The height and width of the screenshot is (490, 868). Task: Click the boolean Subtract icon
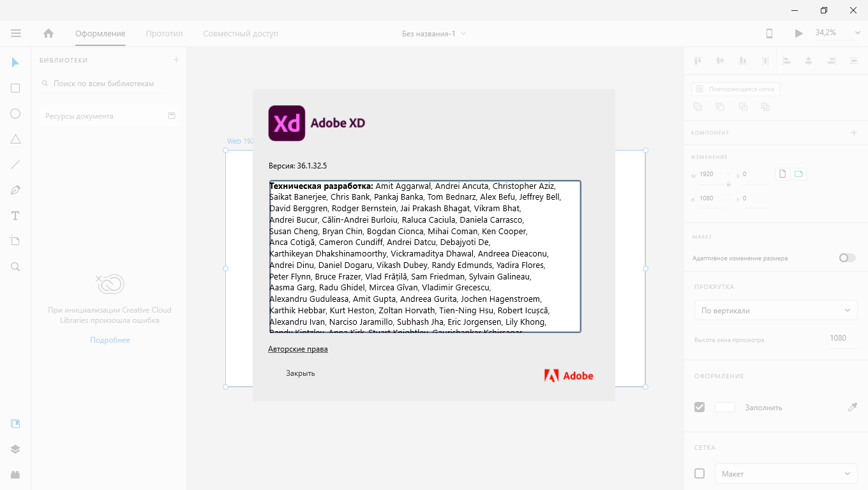720,107
